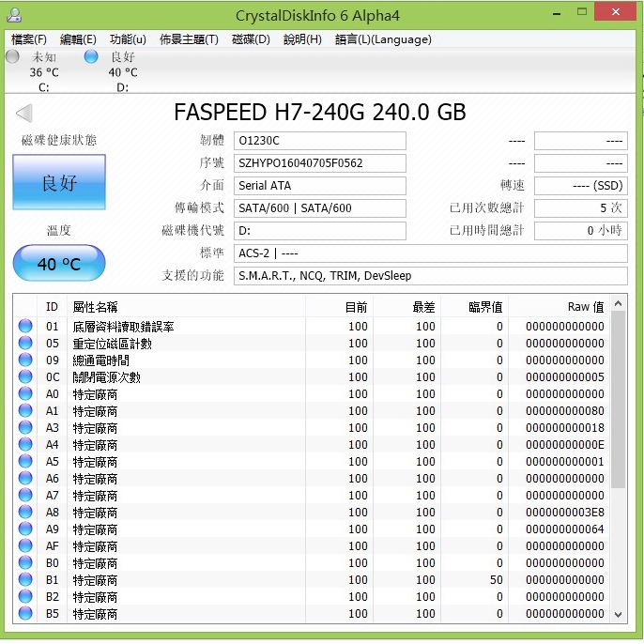Click the power-on count 5 次 field
Image resolution: width=644 pixels, height=644 pixels.
581,208
